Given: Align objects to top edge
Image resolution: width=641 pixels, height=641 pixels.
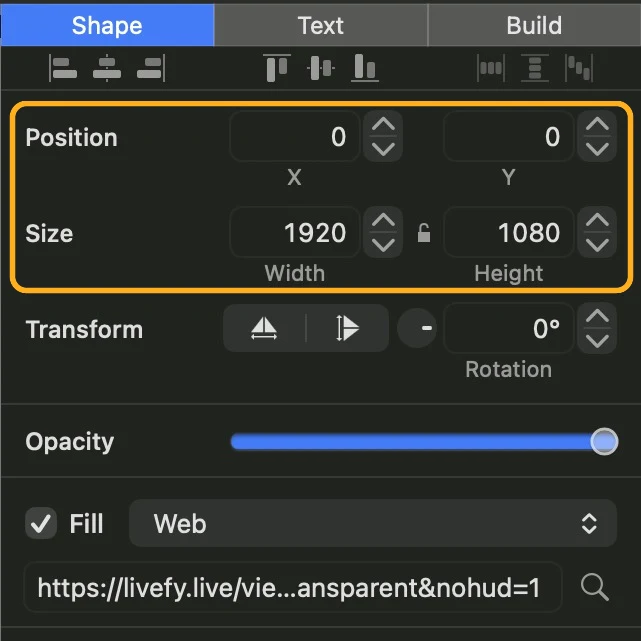Looking at the screenshot, I should [x=277, y=68].
